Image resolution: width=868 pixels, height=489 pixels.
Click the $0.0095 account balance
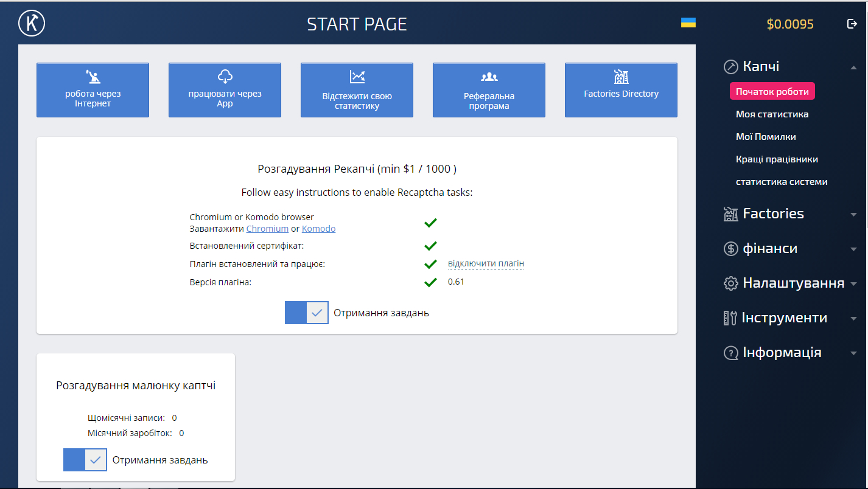(790, 24)
